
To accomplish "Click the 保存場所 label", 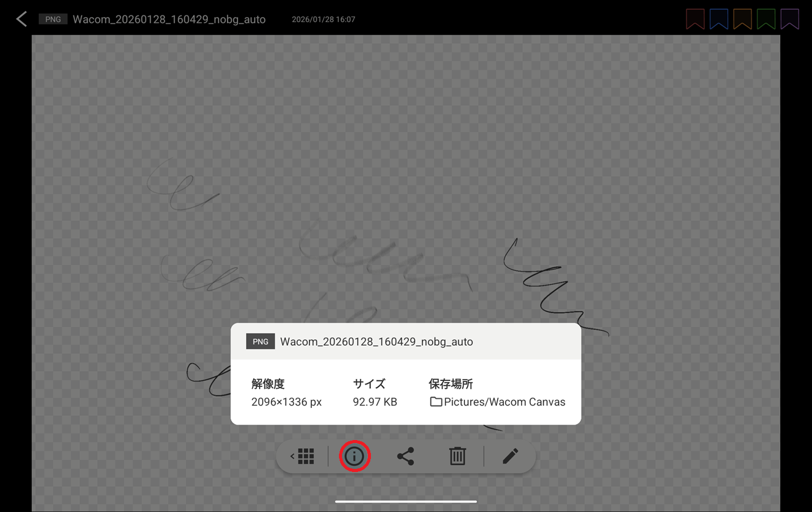I will click(x=451, y=384).
